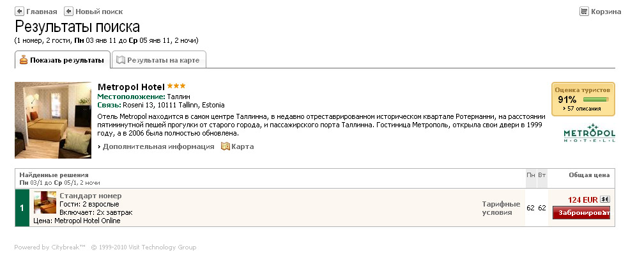This screenshot has width=644, height=266.
Task: Open the large hotel room photo
Action: tap(53, 120)
